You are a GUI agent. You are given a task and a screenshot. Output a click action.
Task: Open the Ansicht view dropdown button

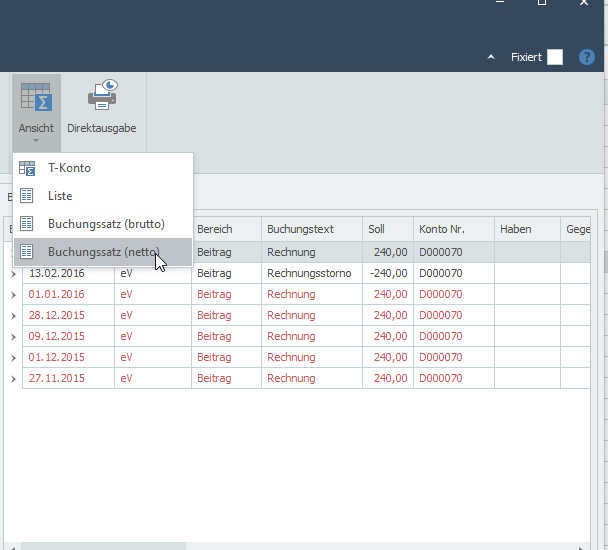pyautogui.click(x=36, y=112)
